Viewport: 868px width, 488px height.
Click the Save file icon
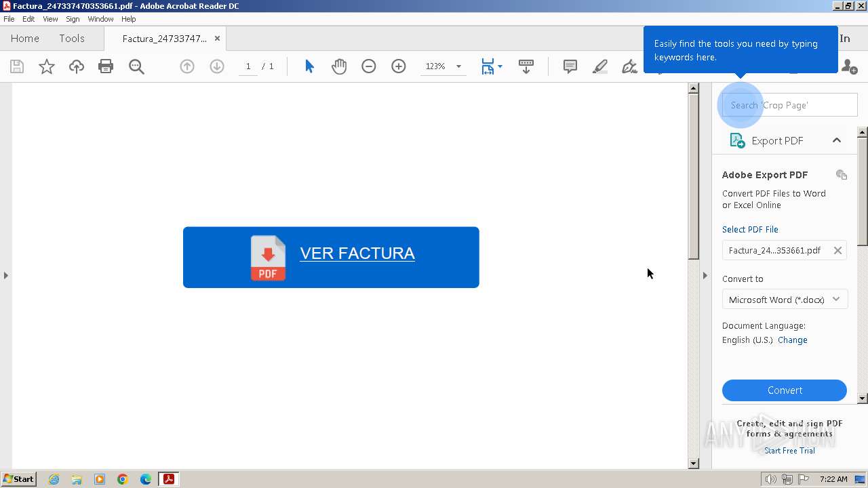17,66
